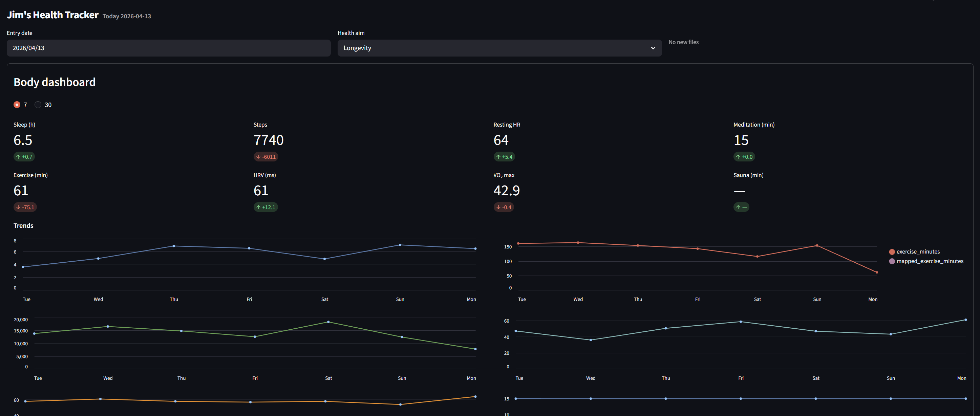The width and height of the screenshot is (980, 416).
Task: Click the Meditation value 15
Action: (x=741, y=140)
